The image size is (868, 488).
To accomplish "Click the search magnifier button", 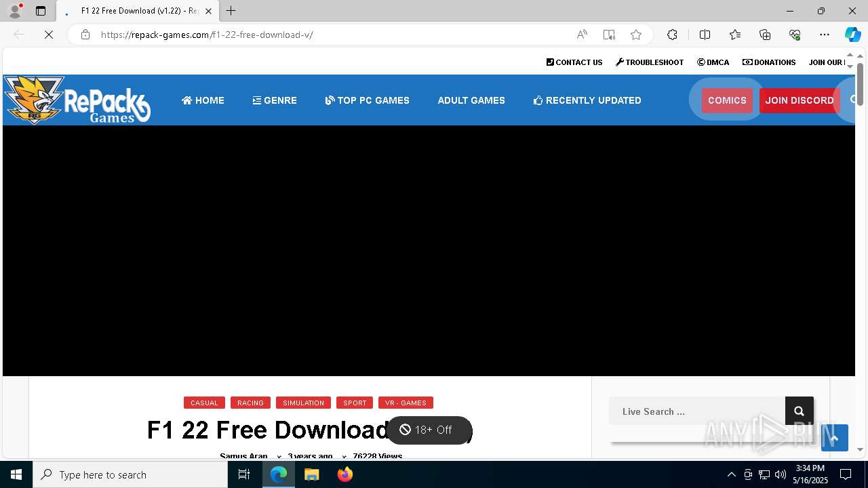I will click(x=799, y=411).
